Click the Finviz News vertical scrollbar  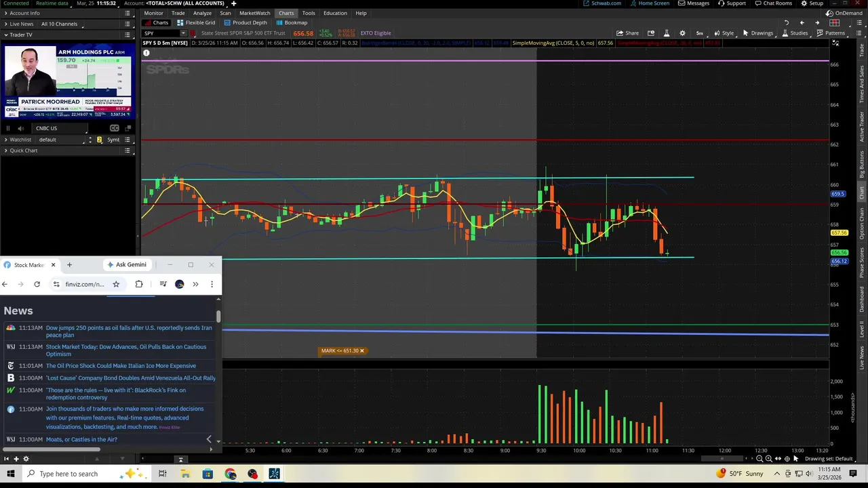(x=218, y=317)
